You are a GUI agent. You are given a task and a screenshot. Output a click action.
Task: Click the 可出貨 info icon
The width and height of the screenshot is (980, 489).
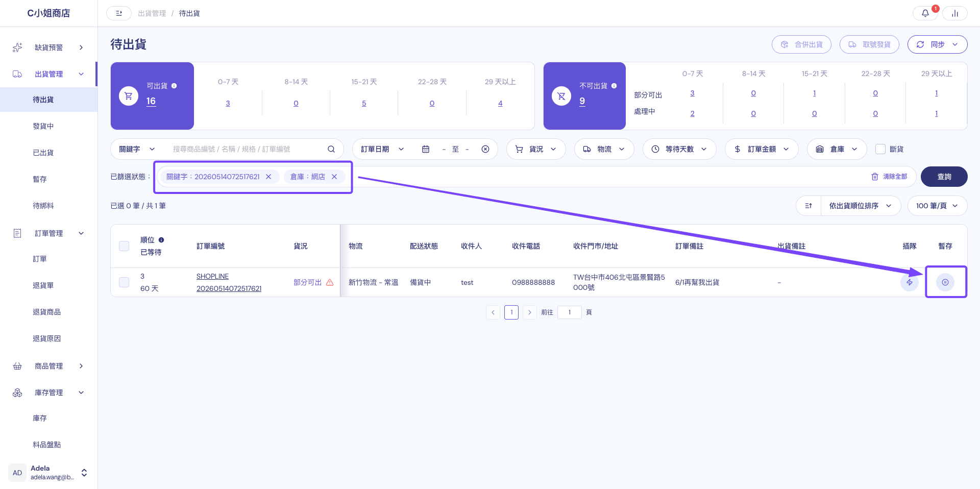[174, 86]
